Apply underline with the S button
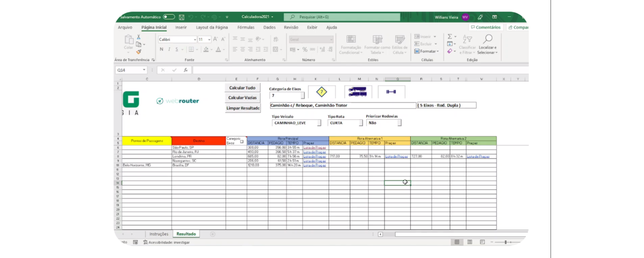644x258 pixels. (177, 49)
